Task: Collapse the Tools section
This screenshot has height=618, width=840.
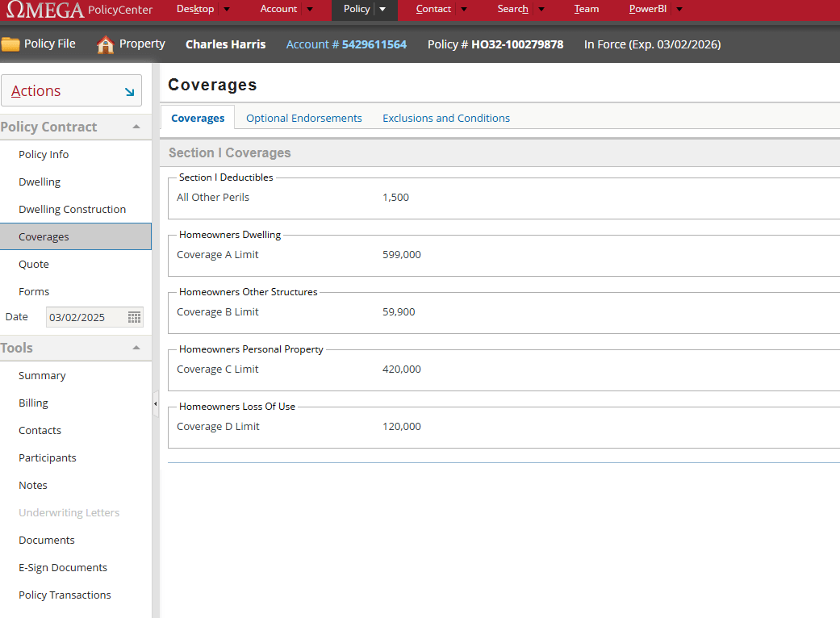Action: [x=136, y=348]
